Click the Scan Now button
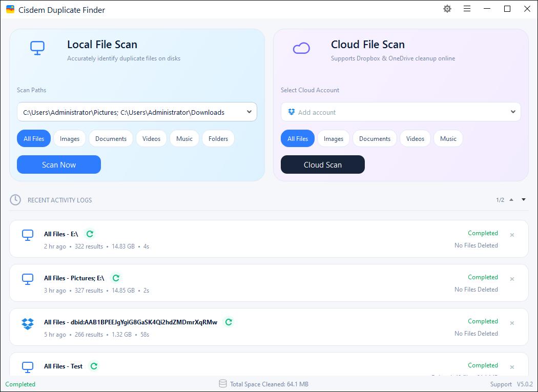The height and width of the screenshot is (392, 538). (59, 165)
